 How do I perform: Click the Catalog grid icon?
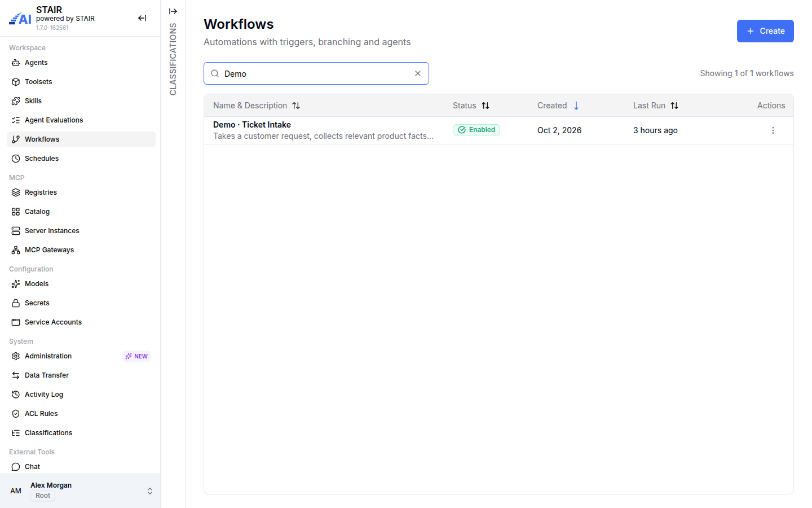coord(16,212)
